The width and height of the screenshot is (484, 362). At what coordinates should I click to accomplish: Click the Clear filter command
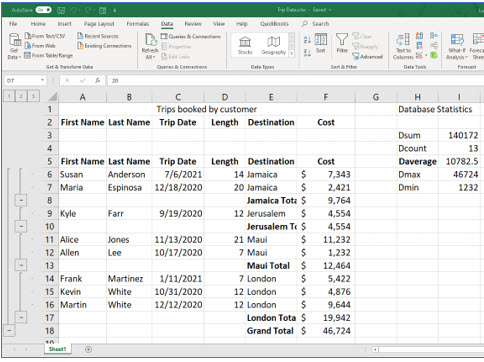(362, 36)
